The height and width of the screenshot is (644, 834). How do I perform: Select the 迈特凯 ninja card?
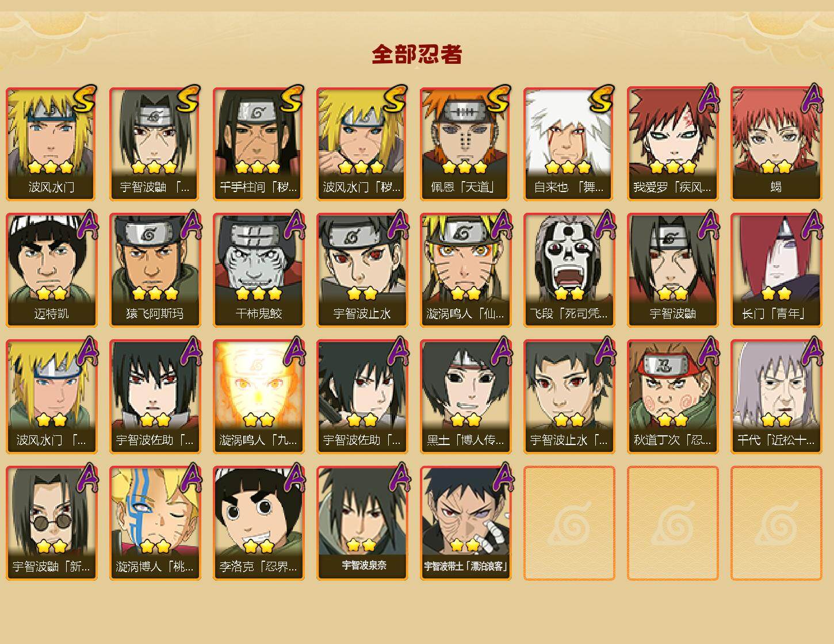click(52, 270)
